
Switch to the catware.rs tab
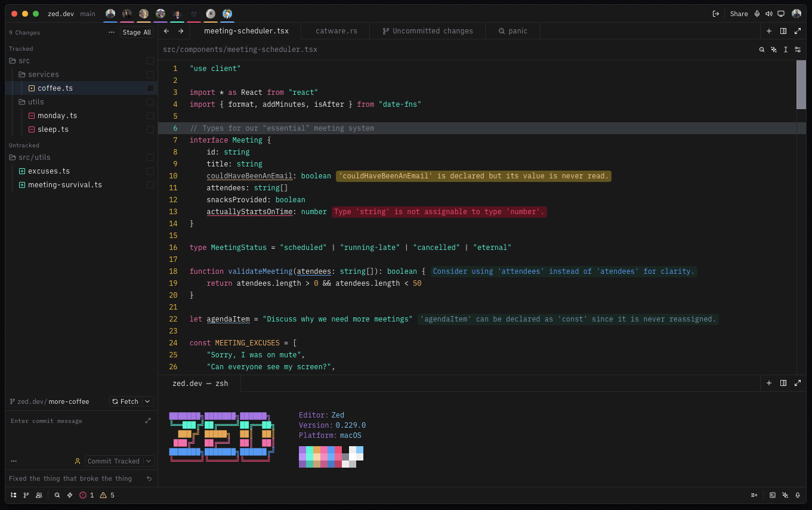pyautogui.click(x=336, y=31)
